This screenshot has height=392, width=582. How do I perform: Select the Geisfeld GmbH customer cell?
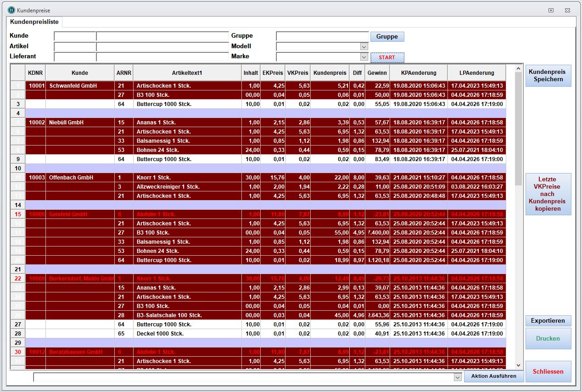[x=79, y=214]
